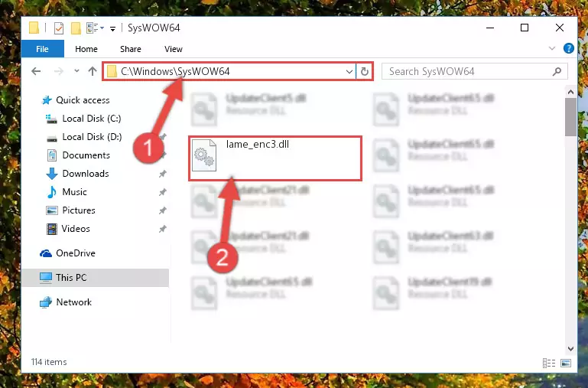Go forward with the right arrow
The height and width of the screenshot is (388, 588).
(59, 71)
